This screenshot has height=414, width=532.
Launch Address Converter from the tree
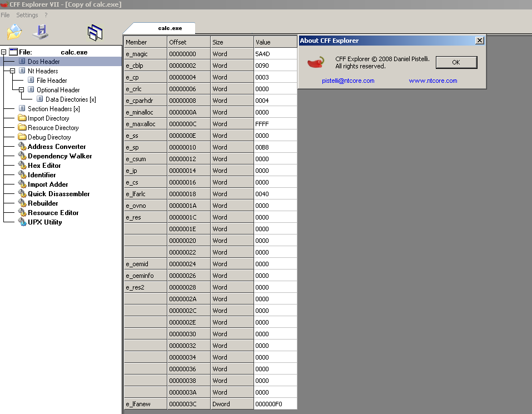[x=57, y=147]
